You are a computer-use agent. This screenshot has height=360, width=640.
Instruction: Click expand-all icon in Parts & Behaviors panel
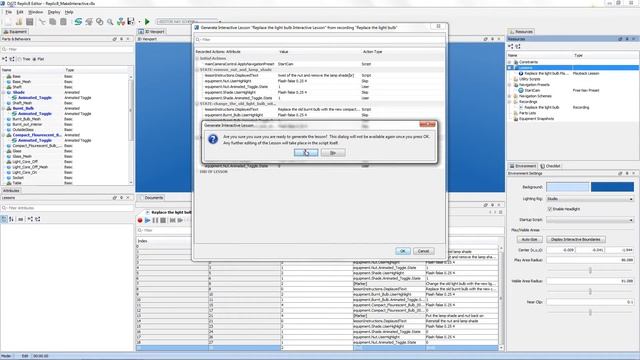[x=4, y=59]
